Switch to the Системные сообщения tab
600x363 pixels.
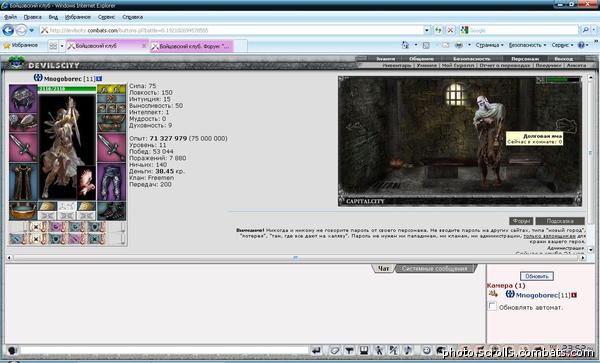click(x=435, y=269)
